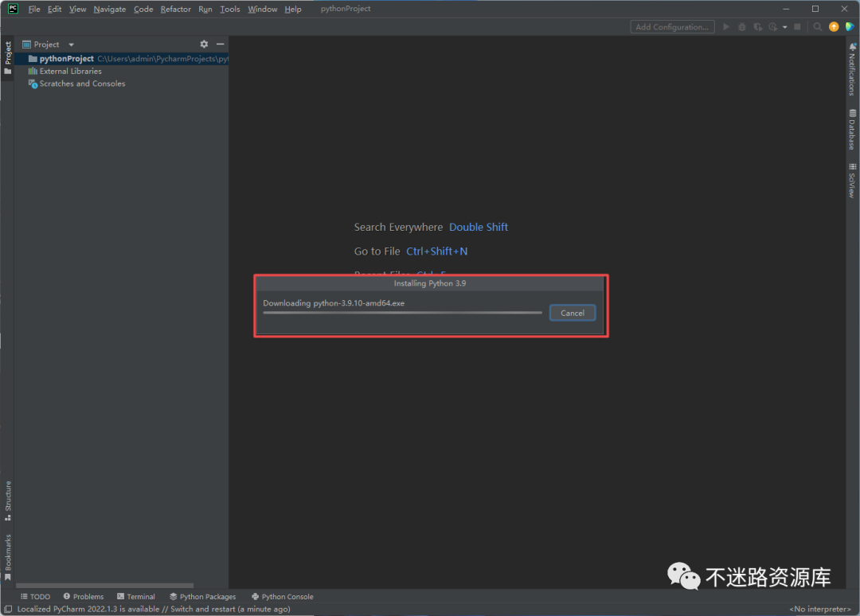Open Search Everywhere magnifier icon

point(818,27)
